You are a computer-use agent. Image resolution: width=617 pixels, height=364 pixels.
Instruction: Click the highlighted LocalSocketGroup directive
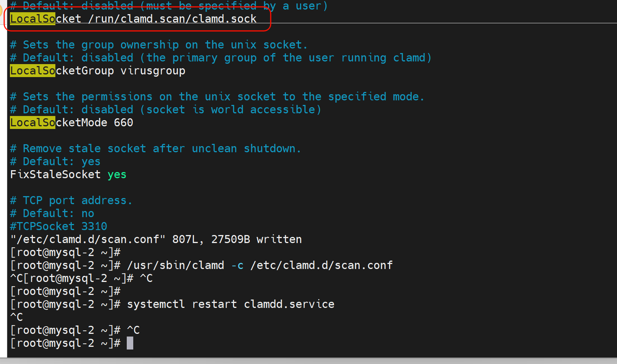pyautogui.click(x=62, y=71)
